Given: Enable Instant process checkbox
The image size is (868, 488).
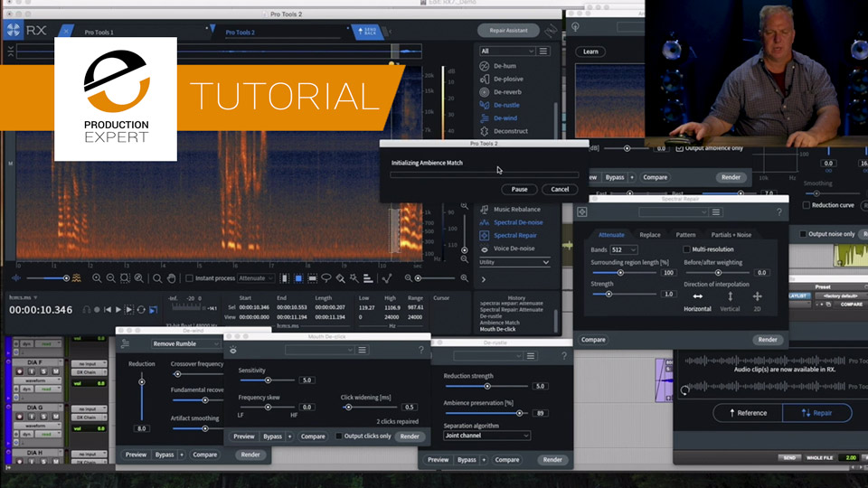Looking at the screenshot, I should (x=189, y=278).
